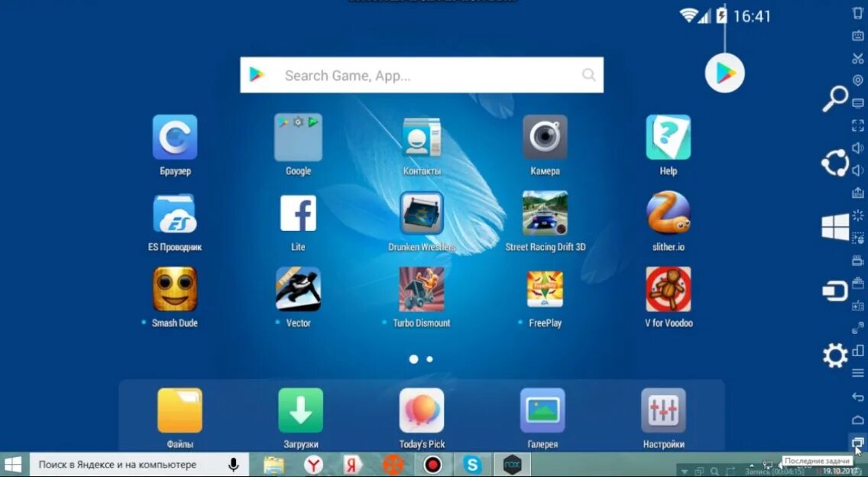The width and height of the screenshot is (868, 477).
Task: Open the toolbox icon in sidebar
Action: tap(857, 283)
